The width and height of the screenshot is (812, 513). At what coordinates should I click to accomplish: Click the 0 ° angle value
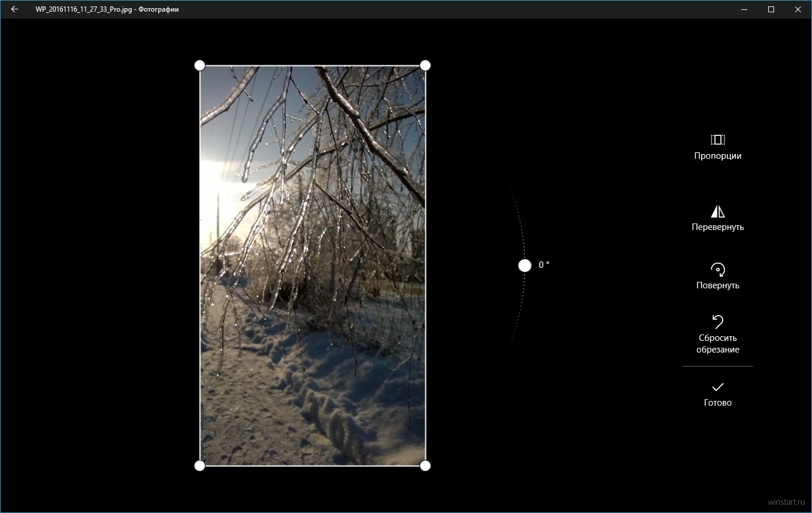click(x=544, y=265)
